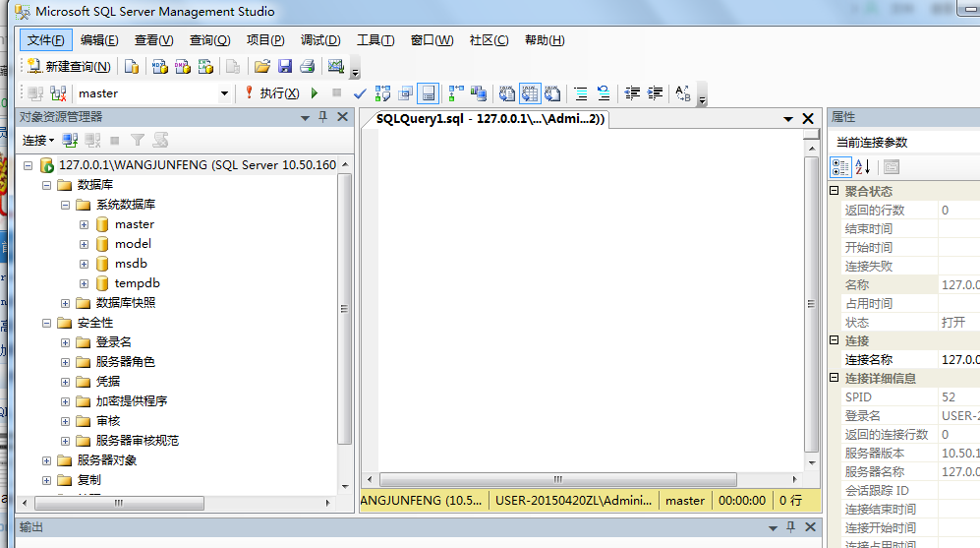Click the Object Explorer horizontal scrollbar thumb

(x=119, y=503)
